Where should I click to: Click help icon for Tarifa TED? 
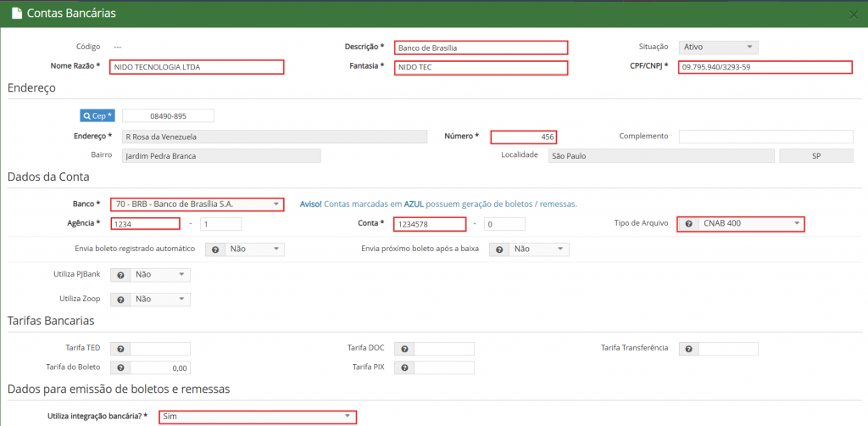coord(120,349)
